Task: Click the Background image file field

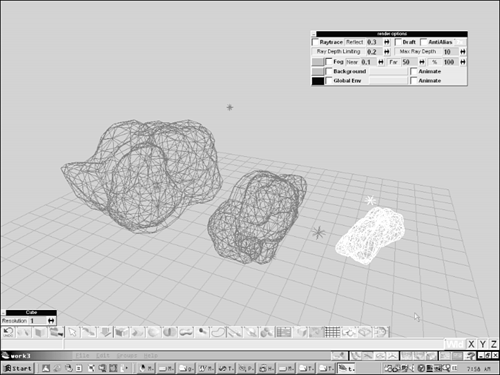Action: [x=388, y=71]
